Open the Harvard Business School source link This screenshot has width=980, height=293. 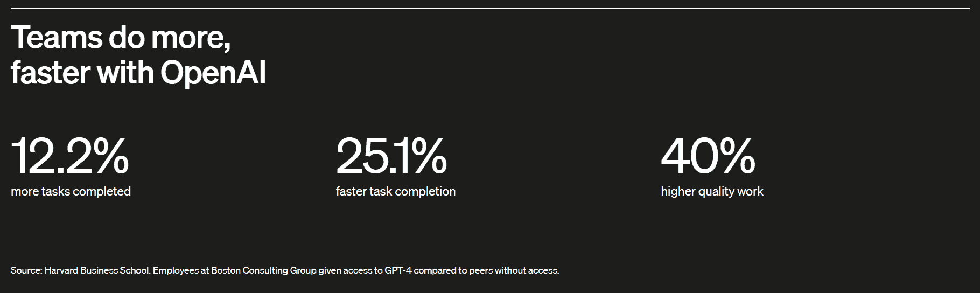click(x=96, y=270)
